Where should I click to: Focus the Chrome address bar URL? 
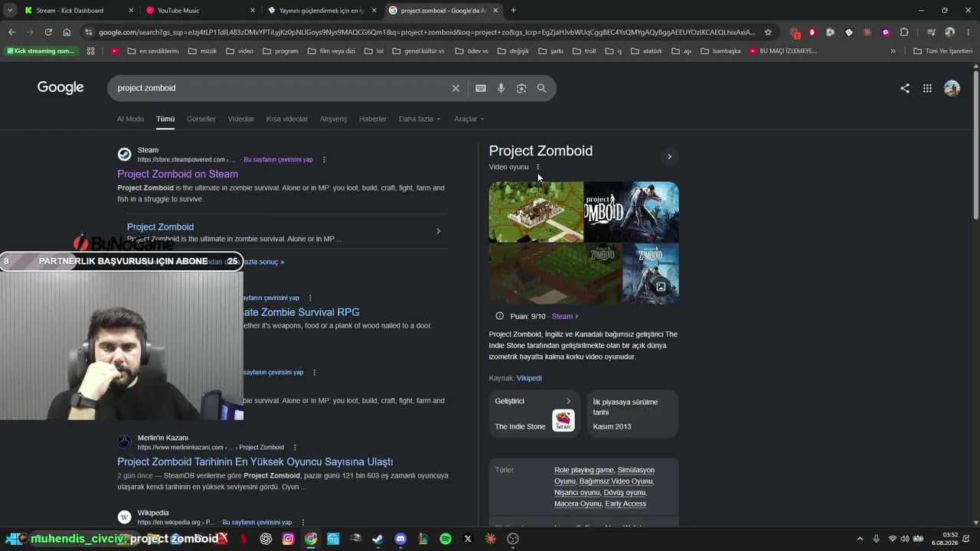[x=427, y=32]
